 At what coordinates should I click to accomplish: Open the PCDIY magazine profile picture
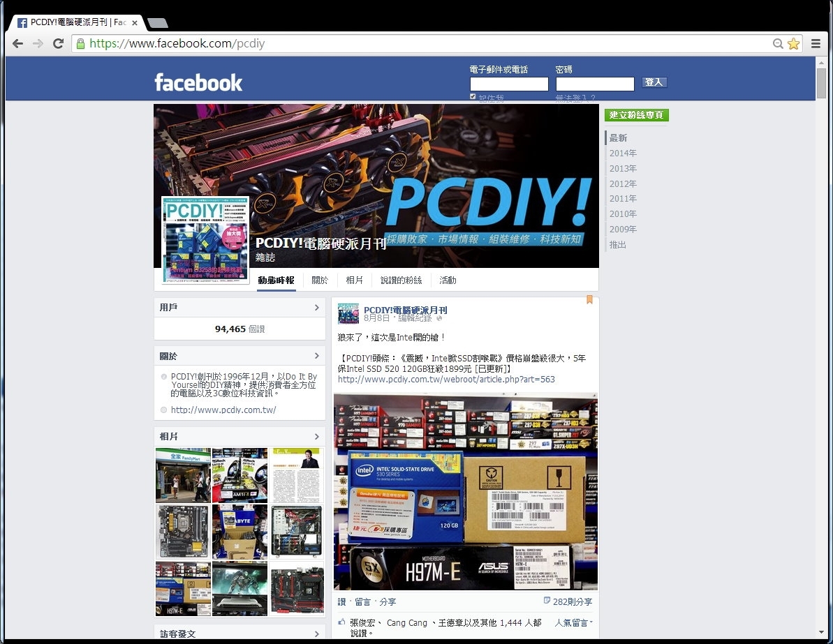tap(205, 240)
